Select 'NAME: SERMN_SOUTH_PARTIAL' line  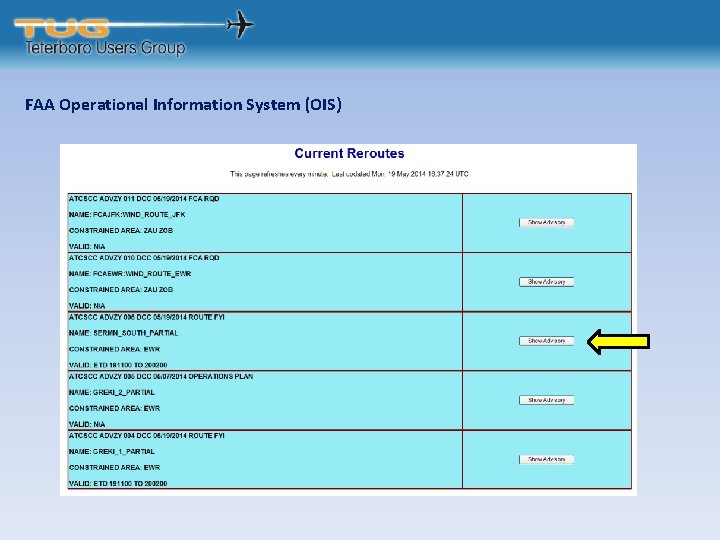(x=124, y=333)
